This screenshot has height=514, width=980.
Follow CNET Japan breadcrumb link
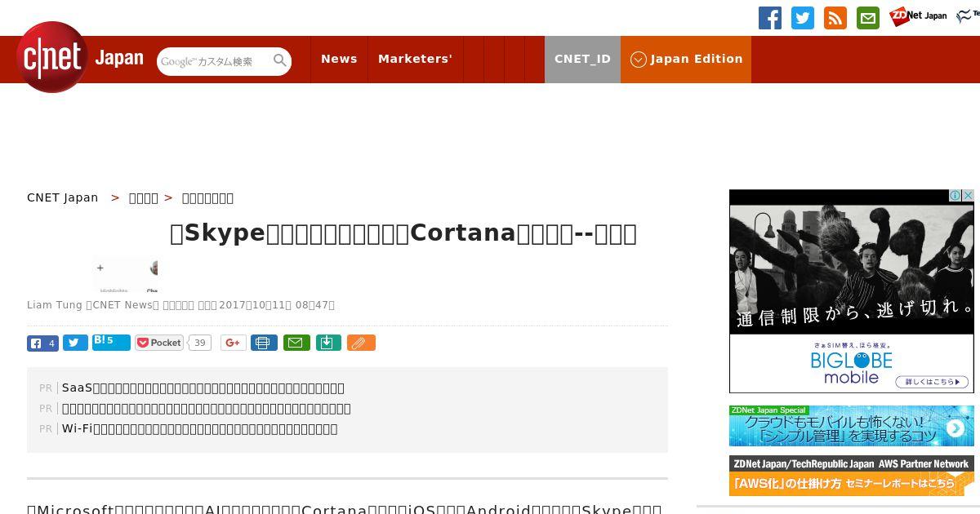63,197
